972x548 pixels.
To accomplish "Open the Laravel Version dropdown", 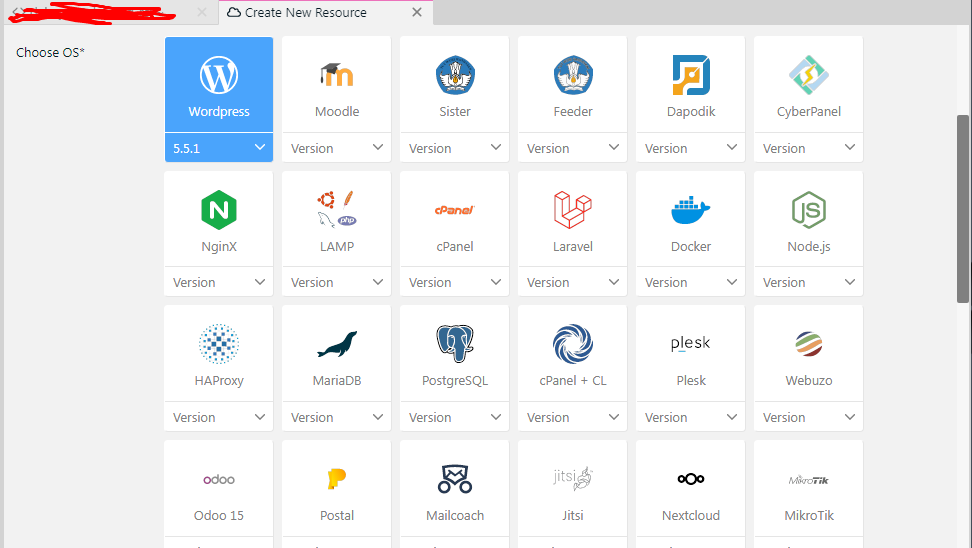I will [x=572, y=282].
